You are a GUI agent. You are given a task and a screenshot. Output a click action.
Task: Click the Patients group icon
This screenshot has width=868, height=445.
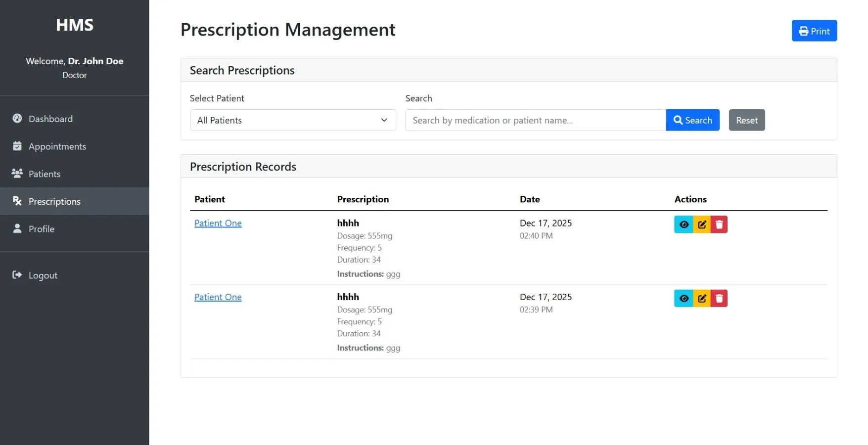point(17,174)
